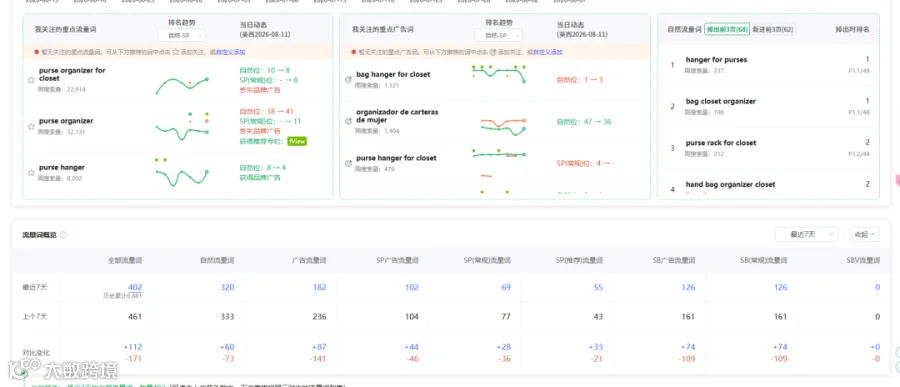Click the -36 SP regular words value
Screen dimensions: 900x387
(x=504, y=359)
